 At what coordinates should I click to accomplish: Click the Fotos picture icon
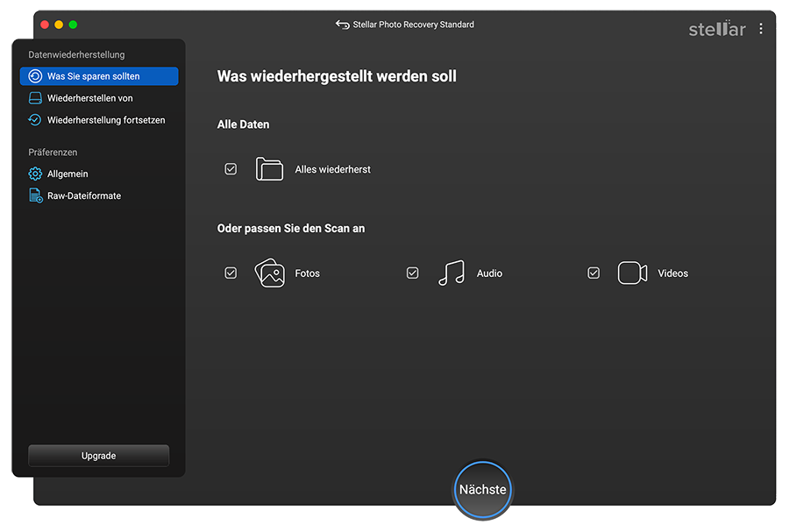pyautogui.click(x=269, y=273)
